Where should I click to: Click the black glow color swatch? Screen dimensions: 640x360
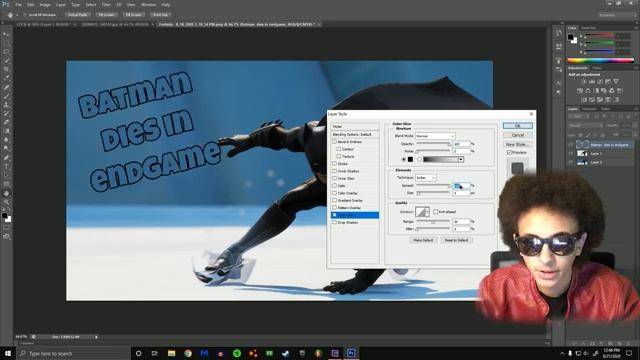tap(410, 159)
